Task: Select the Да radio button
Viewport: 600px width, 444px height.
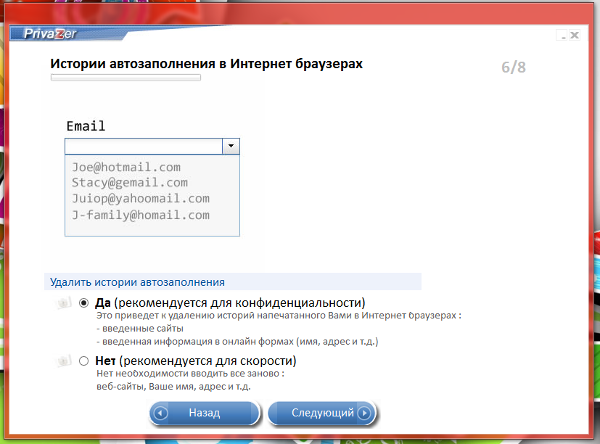Action: coord(84,303)
